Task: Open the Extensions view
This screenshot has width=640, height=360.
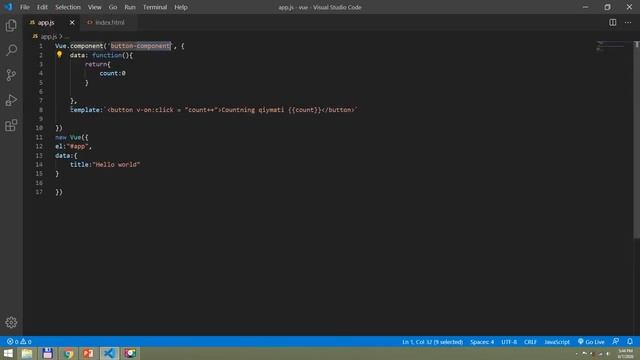Action: pyautogui.click(x=11, y=125)
